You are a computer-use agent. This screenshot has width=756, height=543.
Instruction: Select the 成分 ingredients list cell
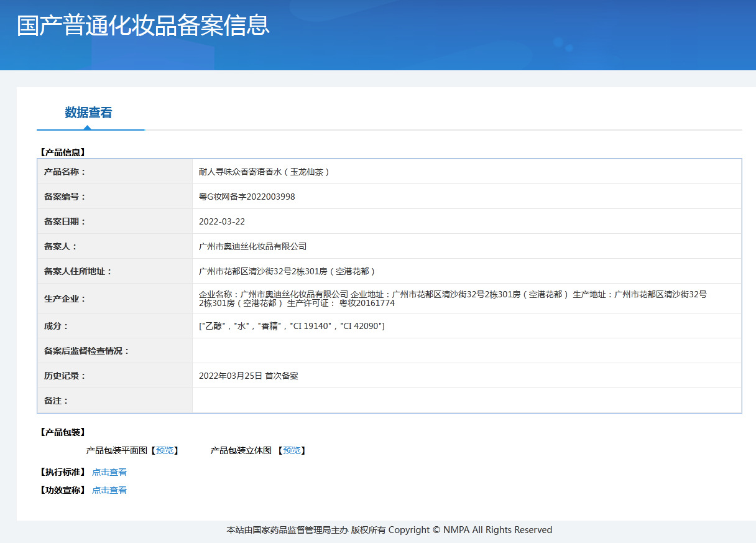(297, 325)
